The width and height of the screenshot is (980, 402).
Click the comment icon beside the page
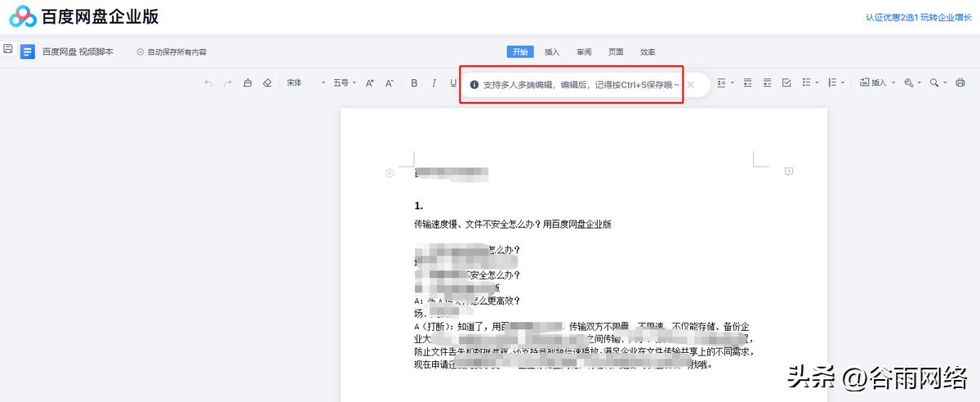(789, 171)
